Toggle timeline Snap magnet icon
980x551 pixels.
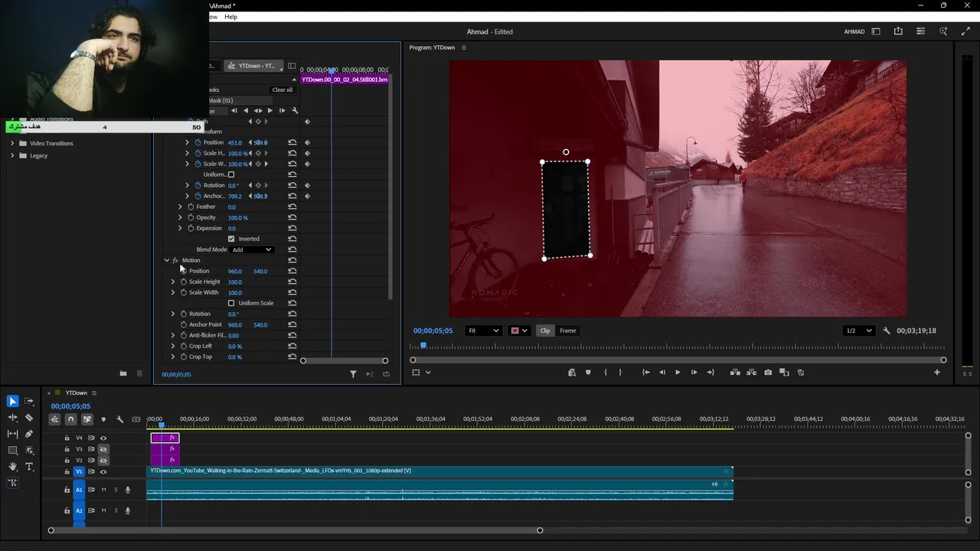point(70,419)
